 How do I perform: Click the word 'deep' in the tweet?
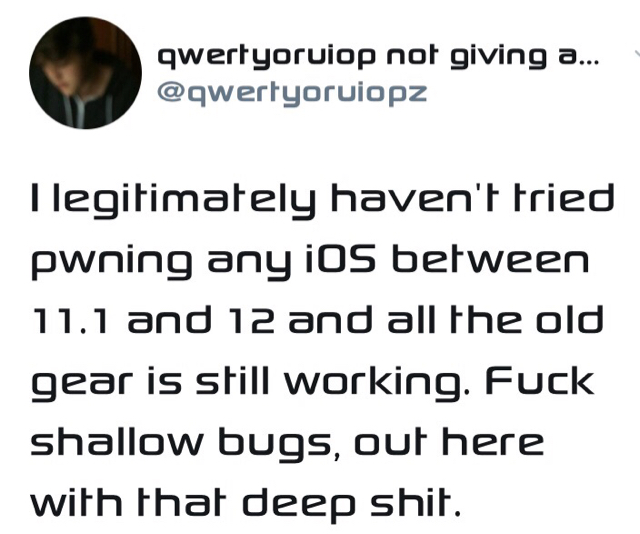[299, 505]
